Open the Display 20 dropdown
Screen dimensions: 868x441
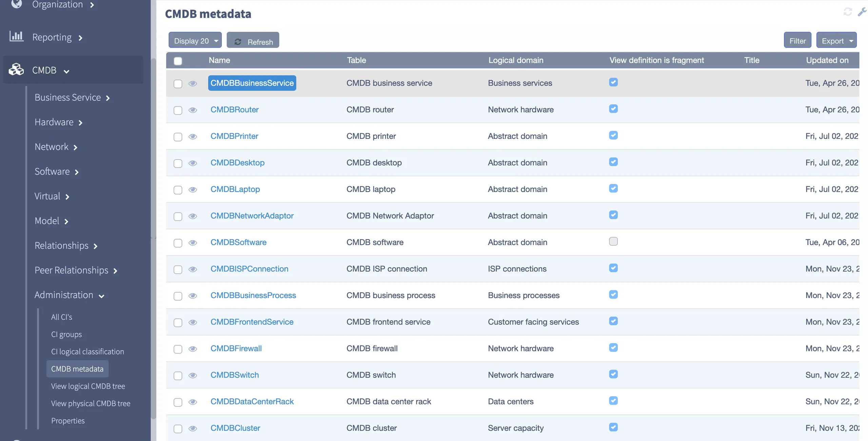click(x=195, y=40)
